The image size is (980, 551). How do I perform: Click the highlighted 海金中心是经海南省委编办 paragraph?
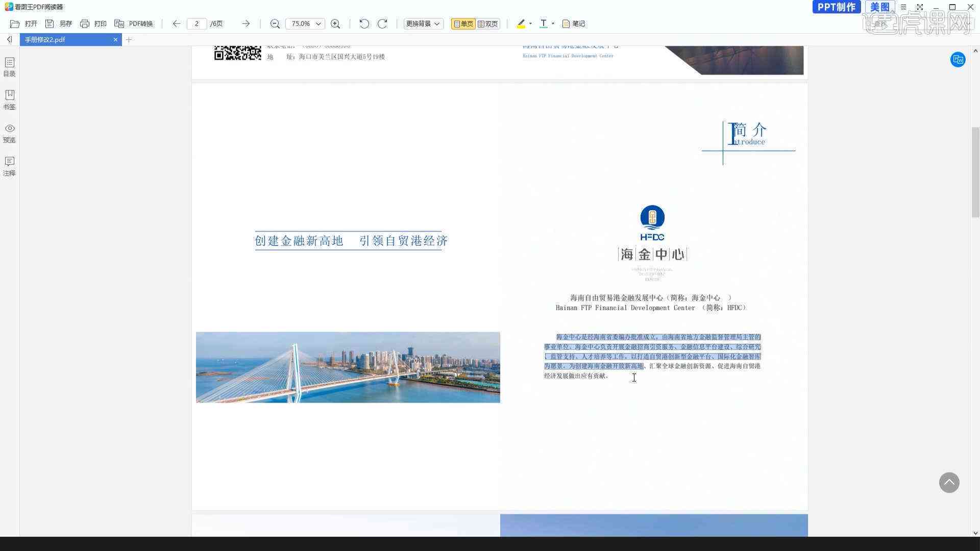[x=652, y=352]
